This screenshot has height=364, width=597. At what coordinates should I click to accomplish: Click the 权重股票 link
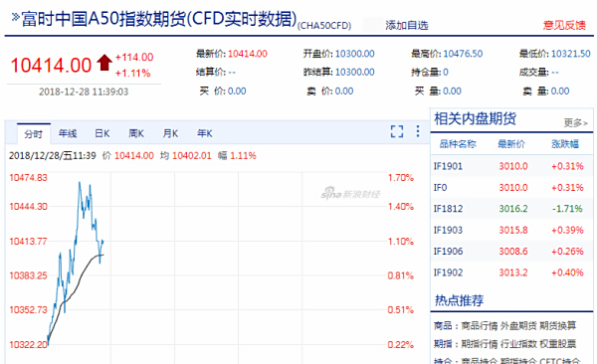(558, 344)
